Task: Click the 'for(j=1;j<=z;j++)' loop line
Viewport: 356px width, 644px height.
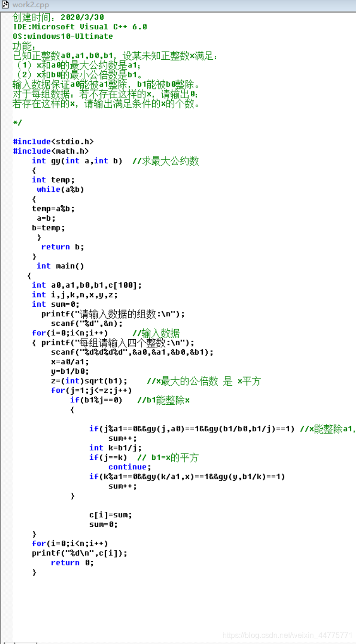Action: coord(91,390)
